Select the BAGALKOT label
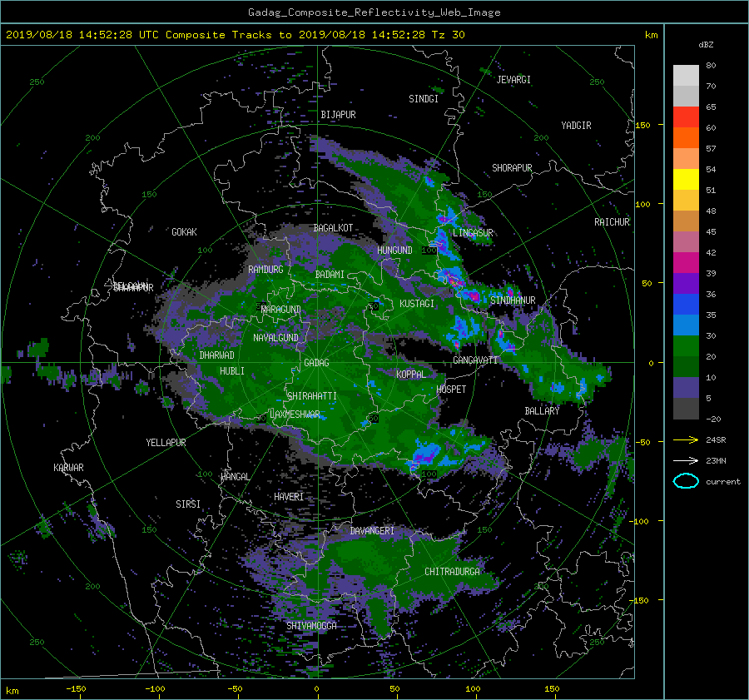This screenshot has width=749, height=700. point(333,228)
